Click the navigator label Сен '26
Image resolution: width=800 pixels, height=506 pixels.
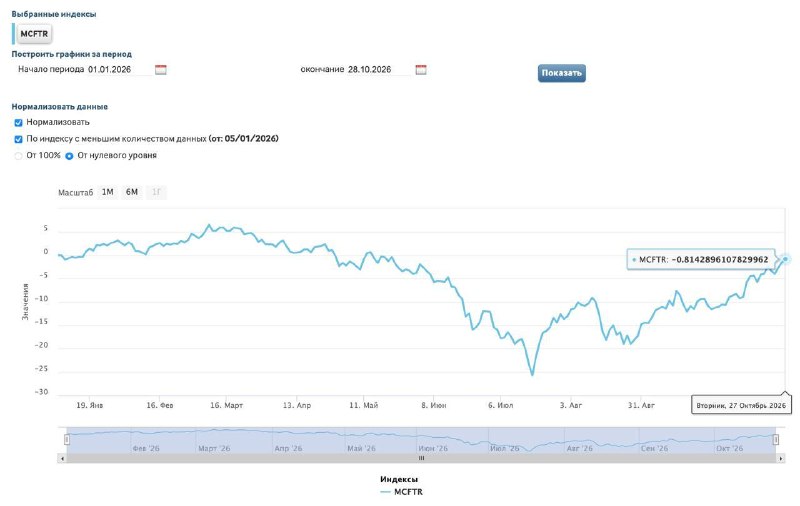(x=655, y=448)
